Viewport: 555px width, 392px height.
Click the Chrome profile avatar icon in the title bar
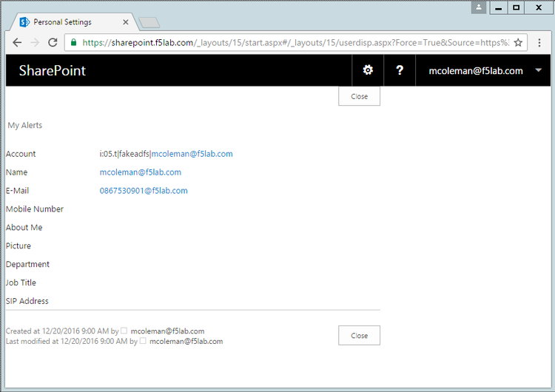(x=479, y=7)
